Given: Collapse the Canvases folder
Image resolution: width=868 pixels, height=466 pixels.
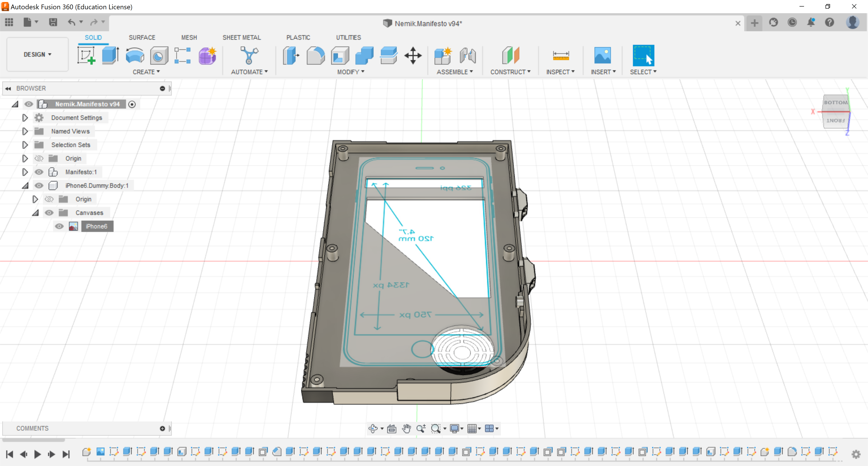Looking at the screenshot, I should tap(35, 213).
